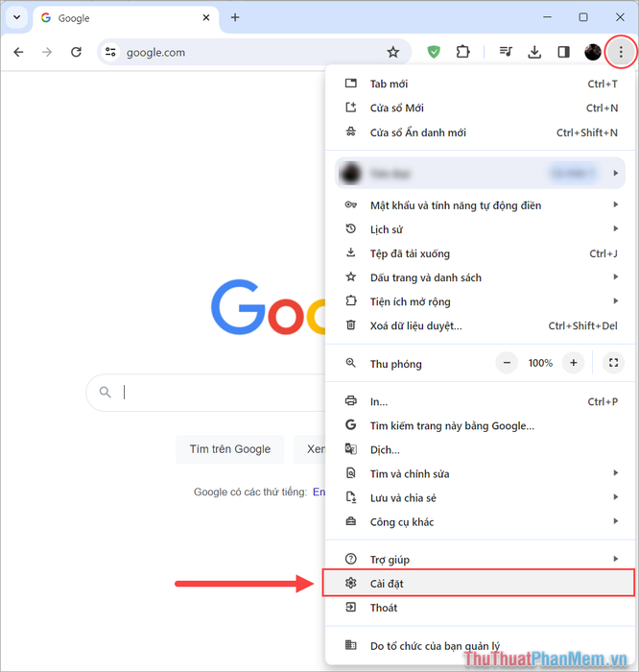Toggle fullscreen mode icon in zoom row

(613, 363)
